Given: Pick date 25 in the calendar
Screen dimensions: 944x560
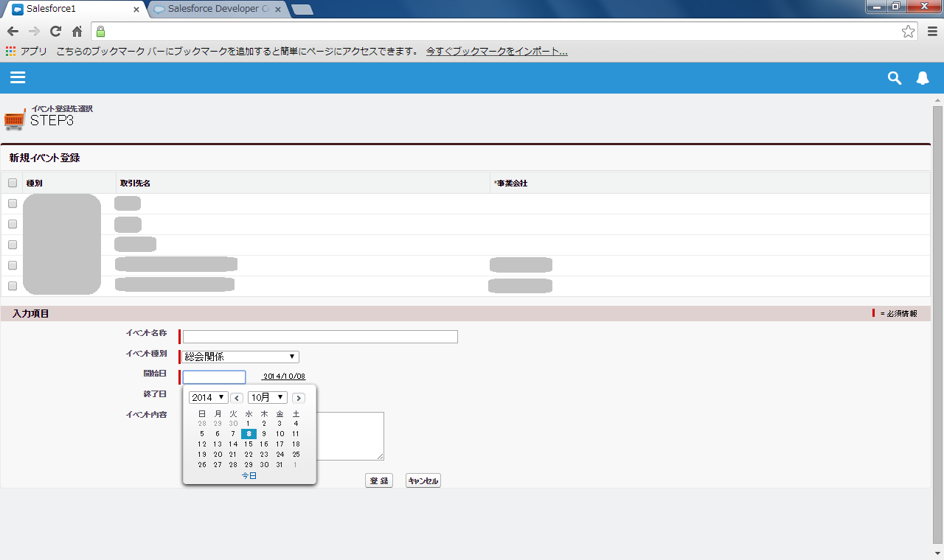Looking at the screenshot, I should coord(296,455).
